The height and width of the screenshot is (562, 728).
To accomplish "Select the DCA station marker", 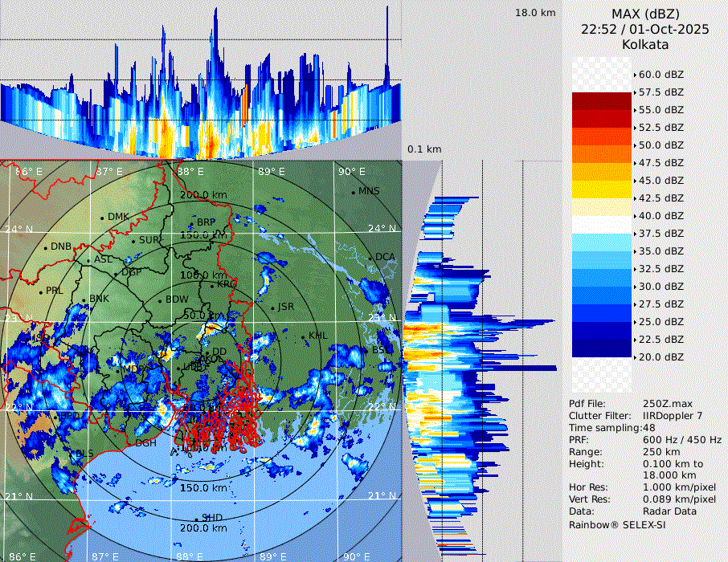I will click(370, 258).
